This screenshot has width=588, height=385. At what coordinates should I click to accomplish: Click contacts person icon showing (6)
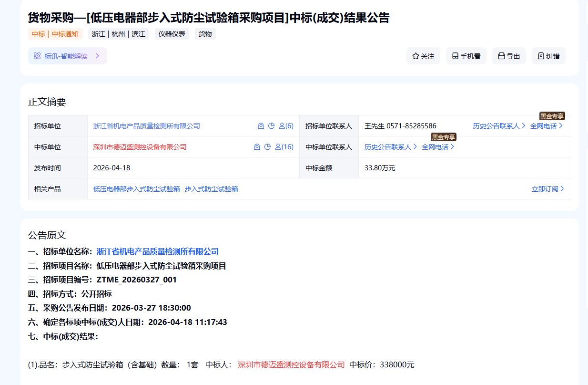(x=286, y=126)
